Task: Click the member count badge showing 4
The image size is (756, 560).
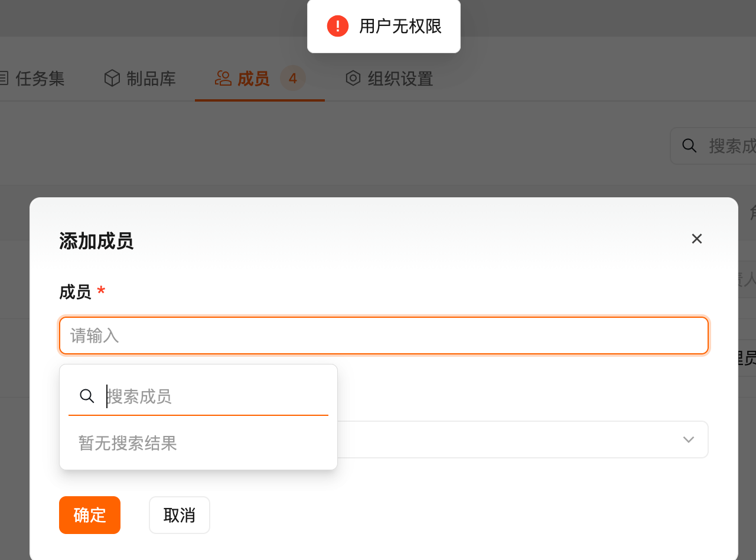Action: 292,78
